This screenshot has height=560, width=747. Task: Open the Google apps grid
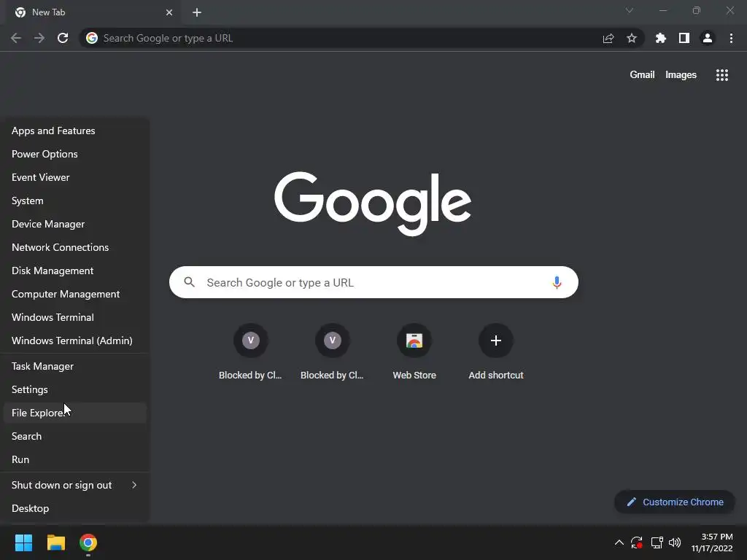pos(722,75)
